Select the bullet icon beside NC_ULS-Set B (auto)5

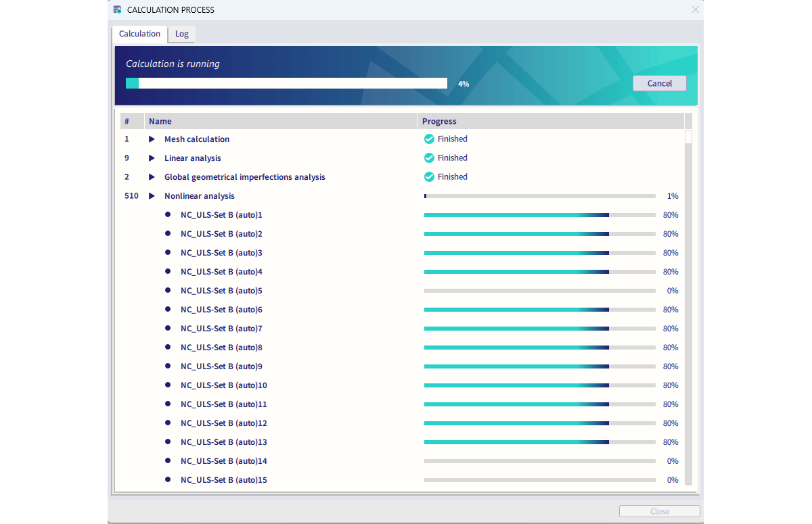point(167,290)
